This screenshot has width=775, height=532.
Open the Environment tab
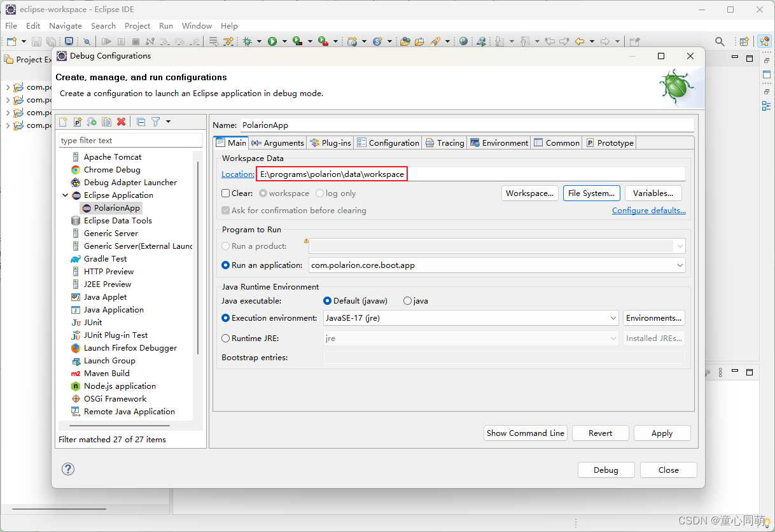click(499, 143)
